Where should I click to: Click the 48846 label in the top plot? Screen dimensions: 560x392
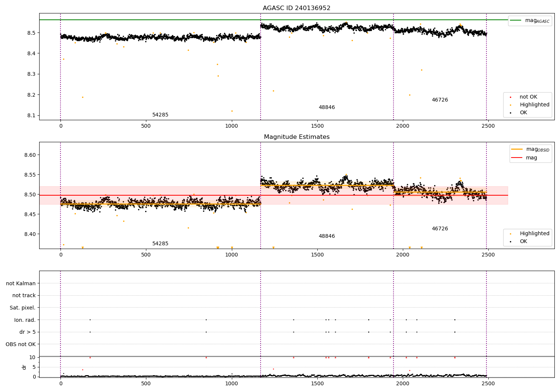click(x=327, y=108)
